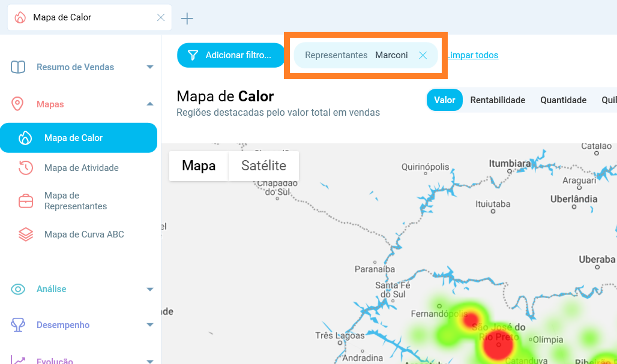
Task: Open a new tab with the plus icon
Action: (187, 18)
